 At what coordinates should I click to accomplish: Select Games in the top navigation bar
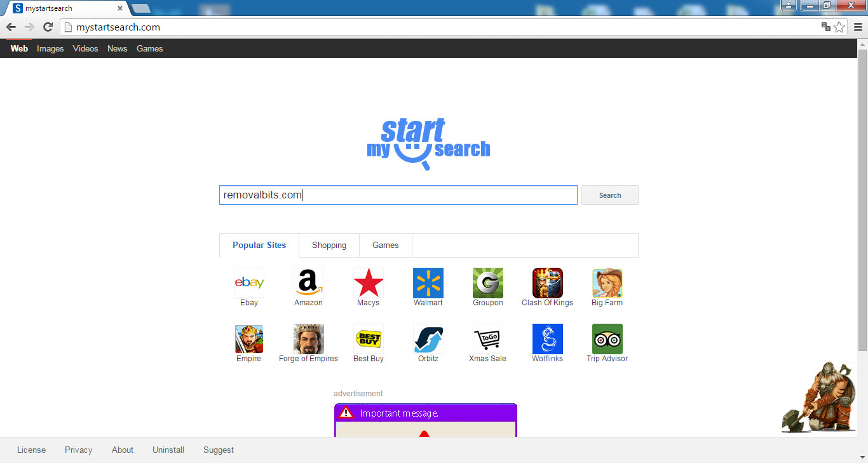(150, 48)
